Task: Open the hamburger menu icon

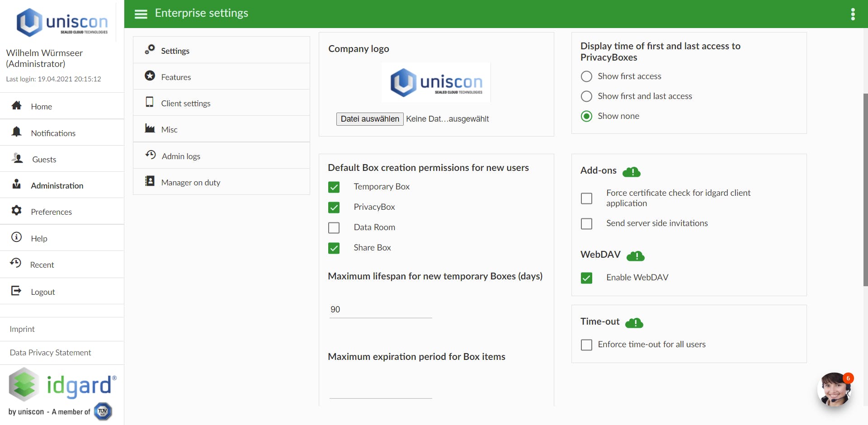Action: (141, 14)
